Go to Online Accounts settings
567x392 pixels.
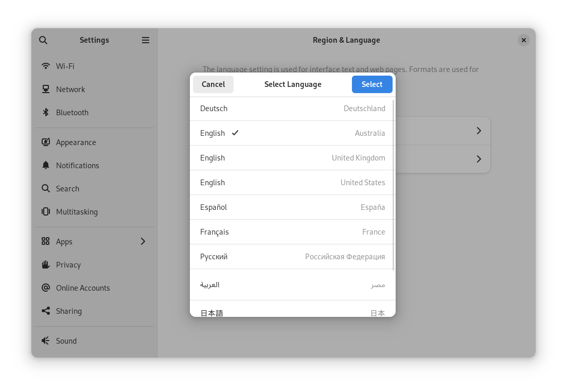pos(83,288)
